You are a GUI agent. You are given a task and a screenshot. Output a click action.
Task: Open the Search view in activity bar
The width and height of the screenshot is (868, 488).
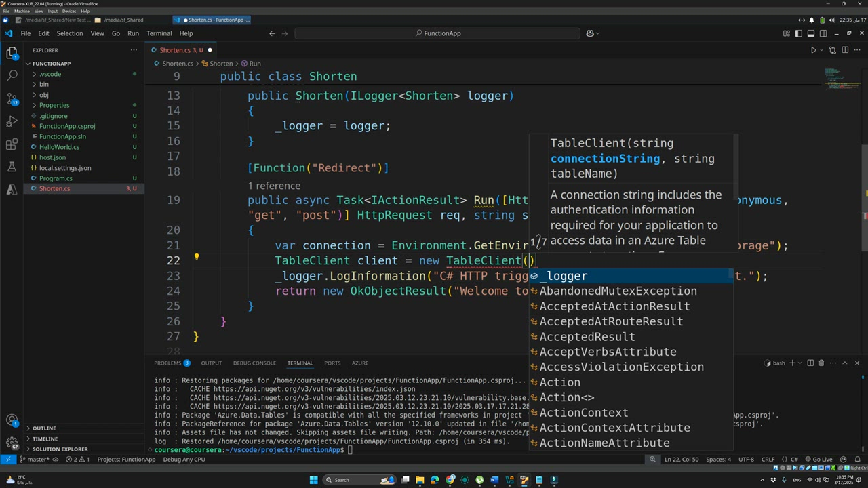pyautogui.click(x=12, y=76)
